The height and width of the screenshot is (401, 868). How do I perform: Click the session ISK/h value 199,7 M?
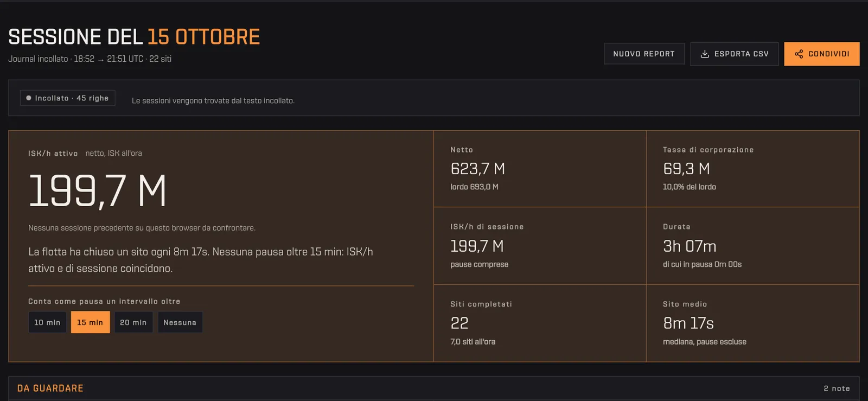point(477,246)
